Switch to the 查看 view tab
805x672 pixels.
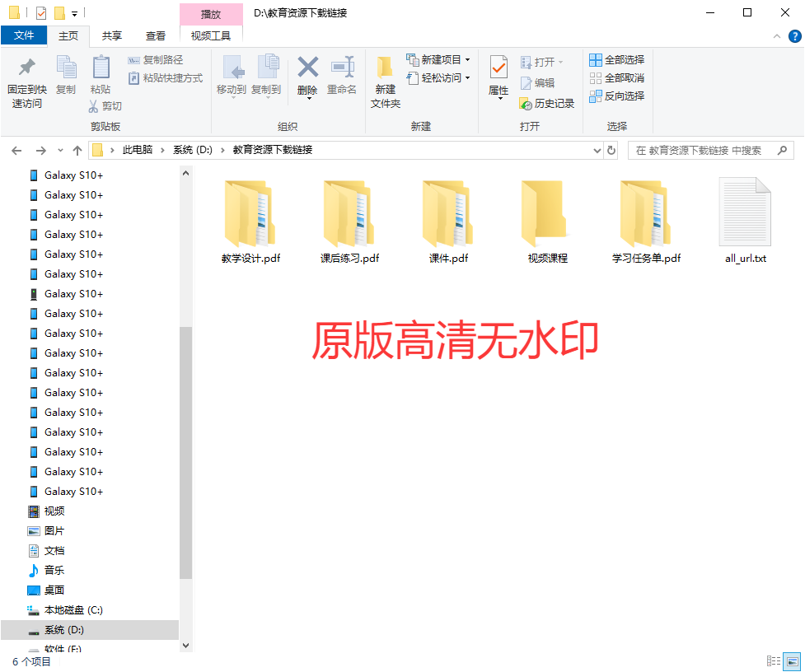coord(156,36)
